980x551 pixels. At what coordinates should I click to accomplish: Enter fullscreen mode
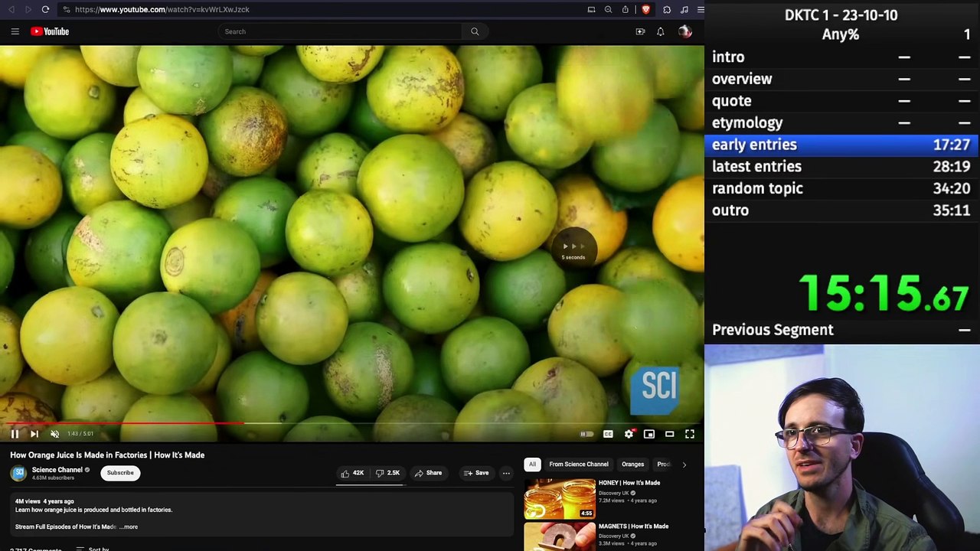690,434
